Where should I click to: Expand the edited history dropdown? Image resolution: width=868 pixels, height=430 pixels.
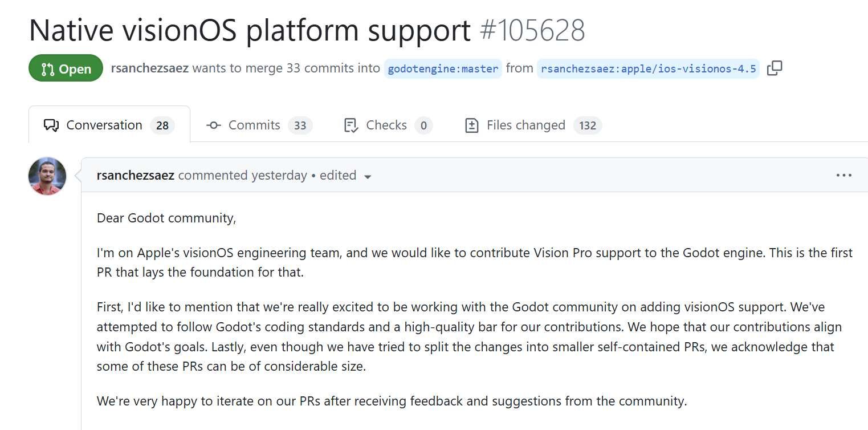coord(368,177)
